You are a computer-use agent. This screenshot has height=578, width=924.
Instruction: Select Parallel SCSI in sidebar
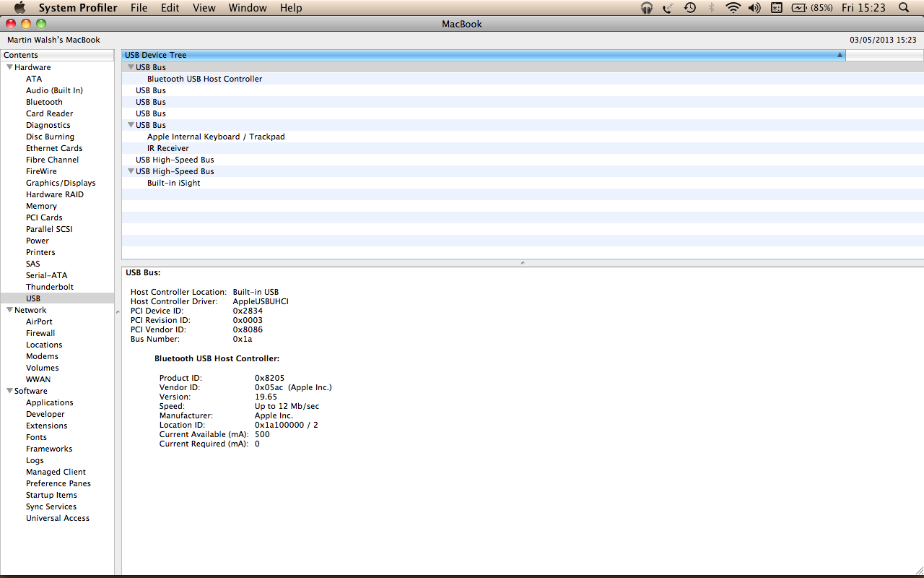click(49, 229)
